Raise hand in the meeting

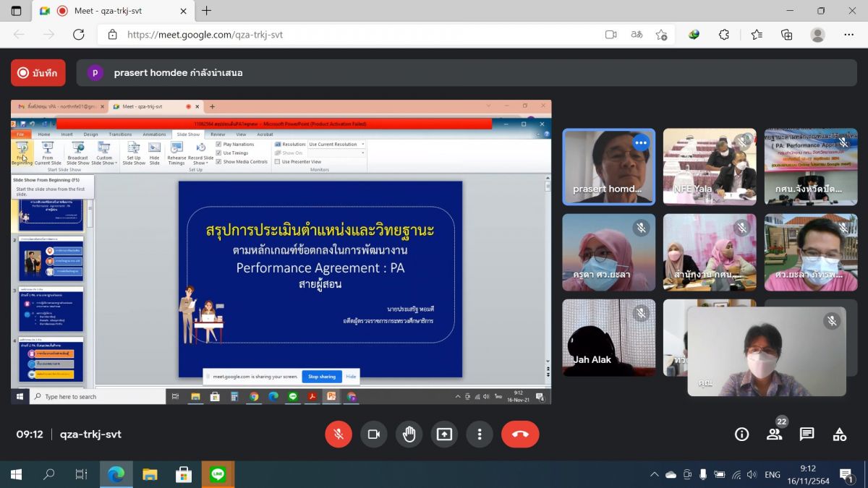click(409, 434)
